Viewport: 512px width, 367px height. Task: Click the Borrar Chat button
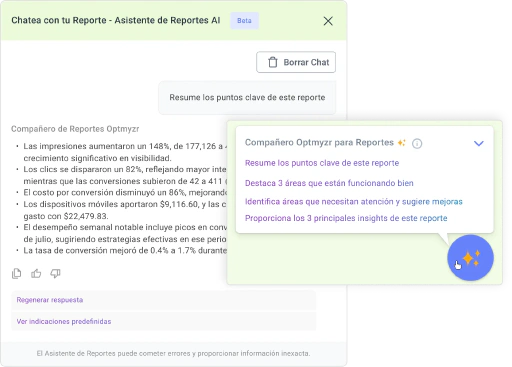click(296, 62)
